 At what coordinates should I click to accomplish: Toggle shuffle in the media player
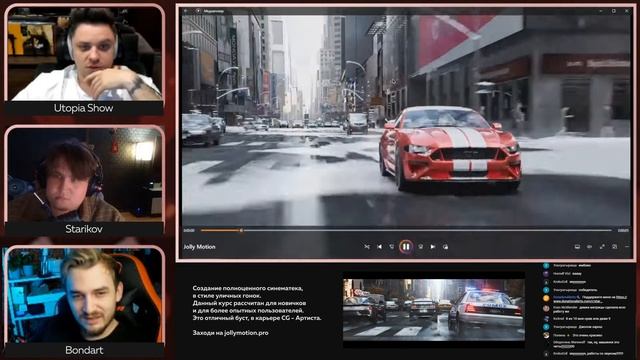(x=367, y=247)
